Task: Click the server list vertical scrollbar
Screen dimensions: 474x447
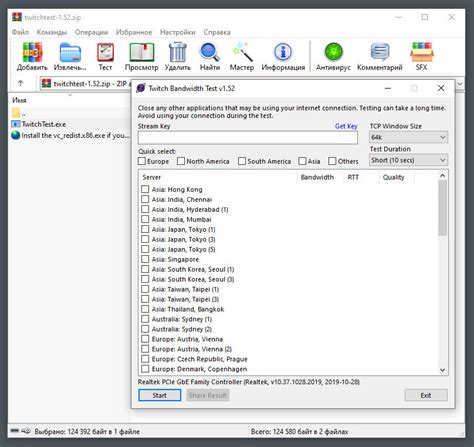Action: pos(442,273)
